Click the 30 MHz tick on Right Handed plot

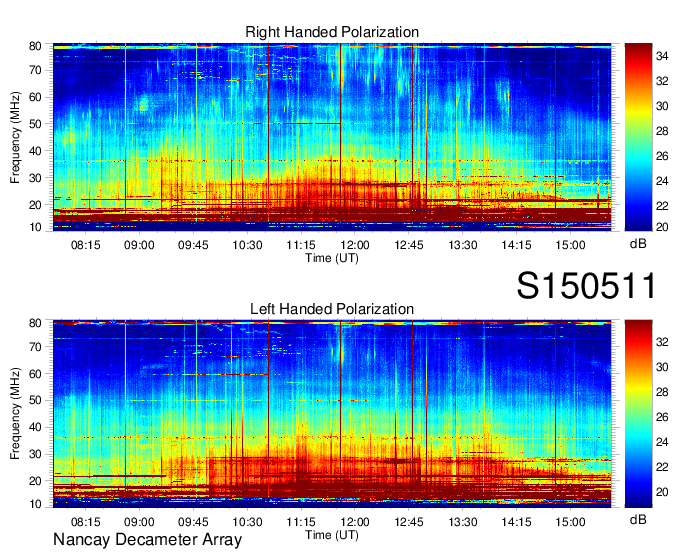coord(35,178)
